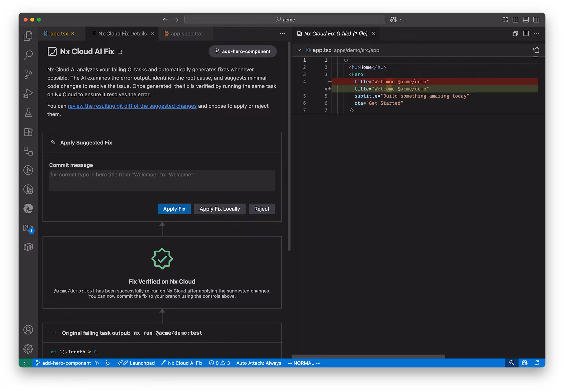Toggle the bottom panel layout button

(526, 20)
